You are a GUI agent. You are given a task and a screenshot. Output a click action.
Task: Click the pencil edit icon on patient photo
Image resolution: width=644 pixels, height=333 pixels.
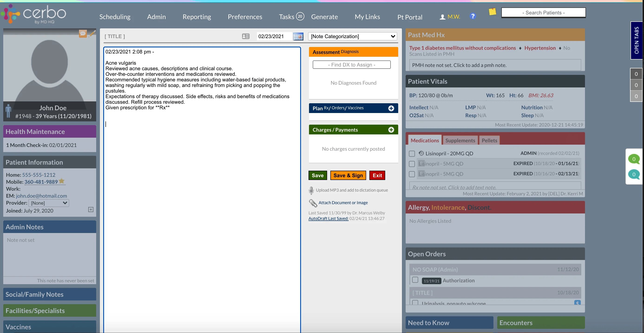[92, 33]
